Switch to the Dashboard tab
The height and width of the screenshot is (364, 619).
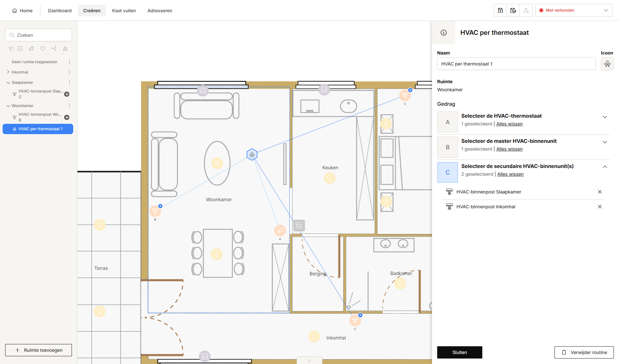[x=60, y=11]
